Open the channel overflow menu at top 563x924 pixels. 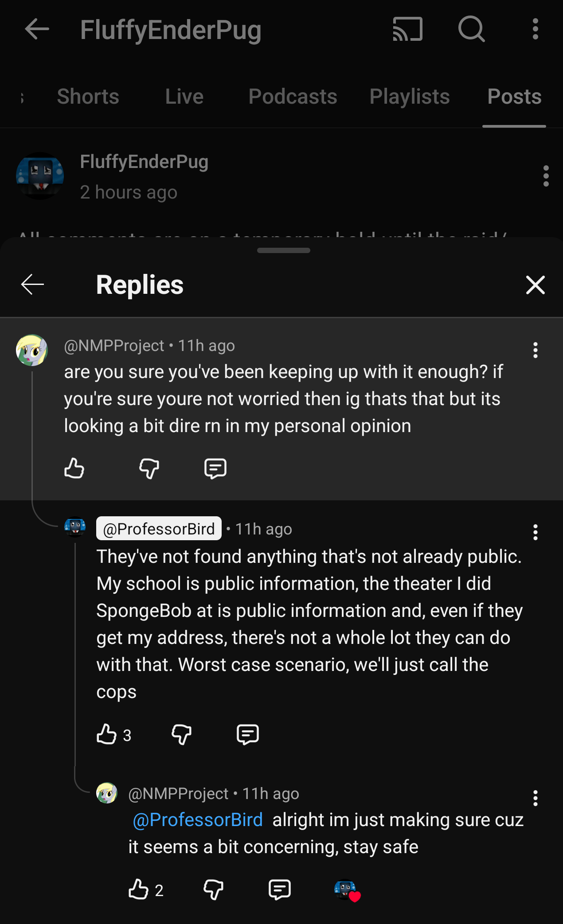(x=536, y=29)
